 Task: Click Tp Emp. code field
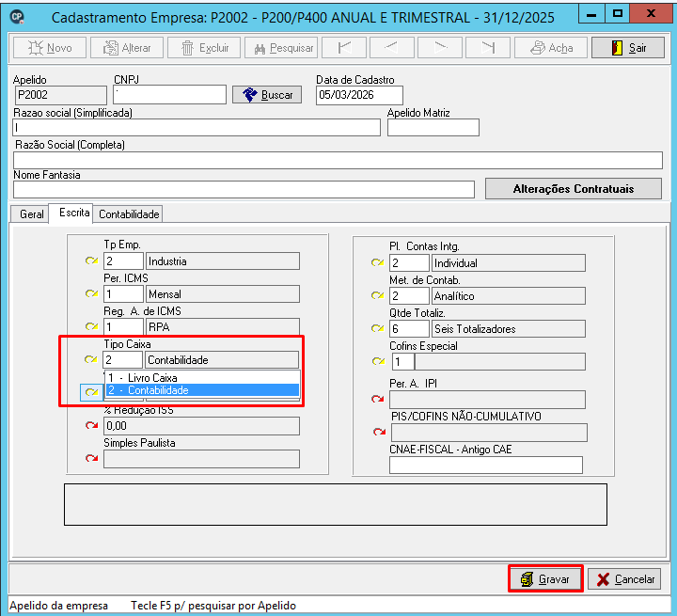(x=123, y=261)
